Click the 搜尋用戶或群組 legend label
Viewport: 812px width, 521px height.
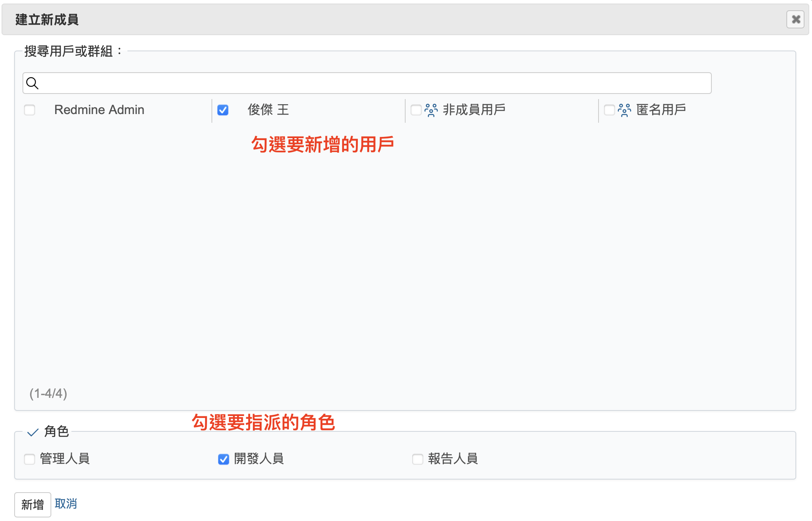pos(73,51)
